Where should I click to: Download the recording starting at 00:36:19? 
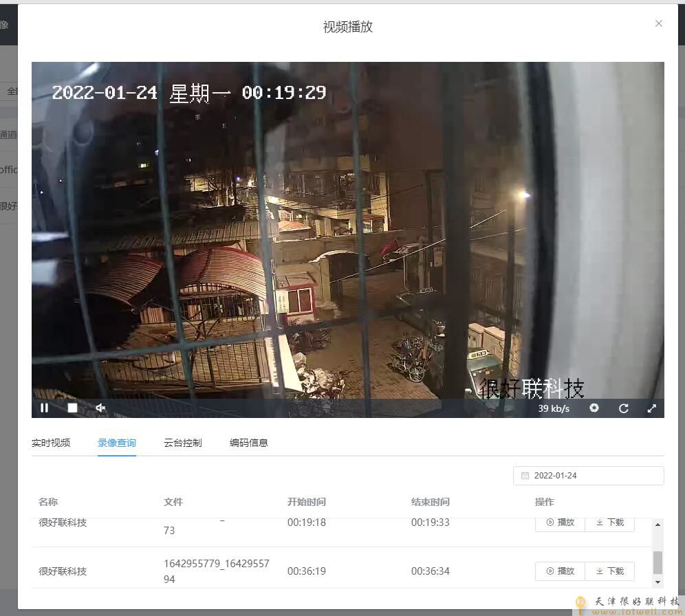610,571
